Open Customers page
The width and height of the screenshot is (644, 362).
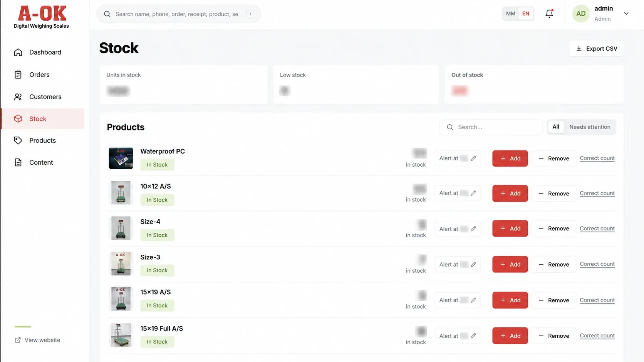click(43, 97)
